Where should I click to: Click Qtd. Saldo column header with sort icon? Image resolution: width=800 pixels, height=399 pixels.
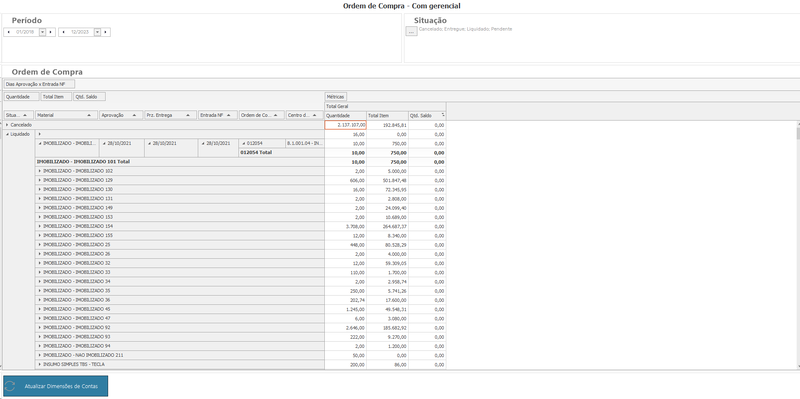click(x=427, y=115)
